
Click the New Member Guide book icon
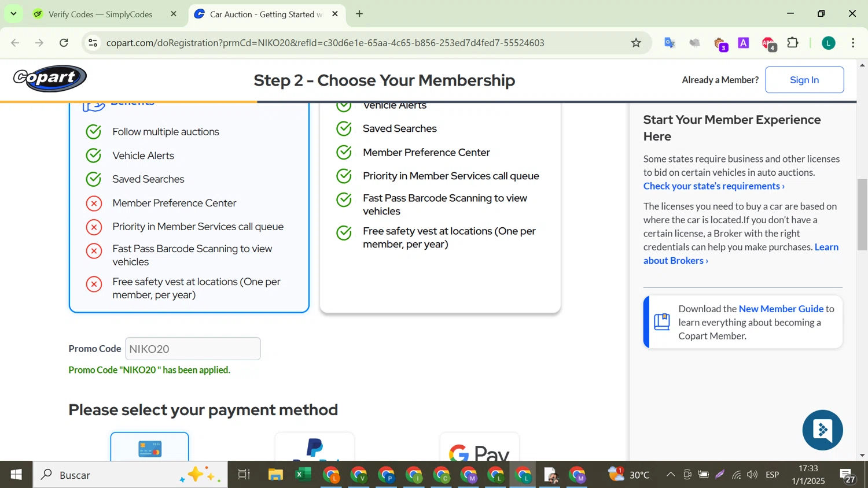pyautogui.click(x=662, y=321)
